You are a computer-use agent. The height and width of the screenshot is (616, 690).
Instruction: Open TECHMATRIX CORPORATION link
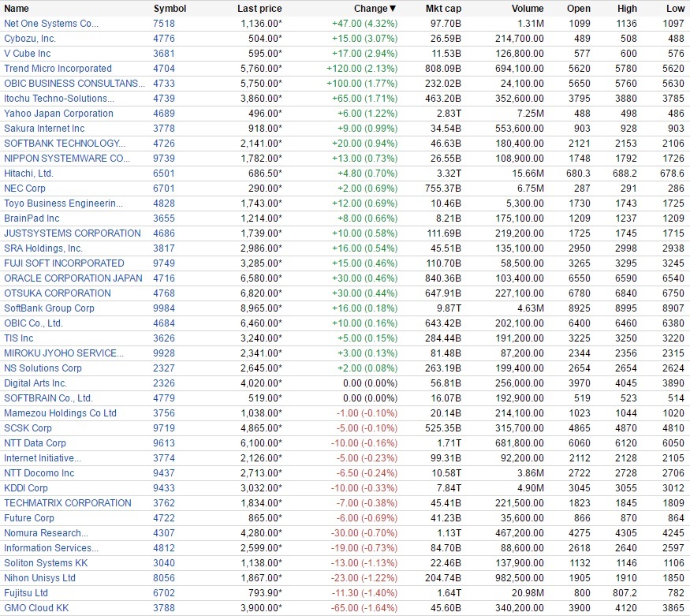[x=67, y=502]
